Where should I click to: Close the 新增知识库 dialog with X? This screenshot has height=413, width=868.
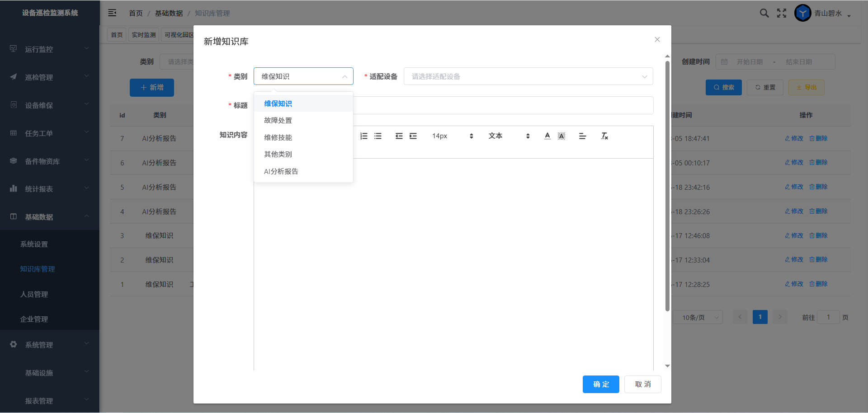[657, 40]
